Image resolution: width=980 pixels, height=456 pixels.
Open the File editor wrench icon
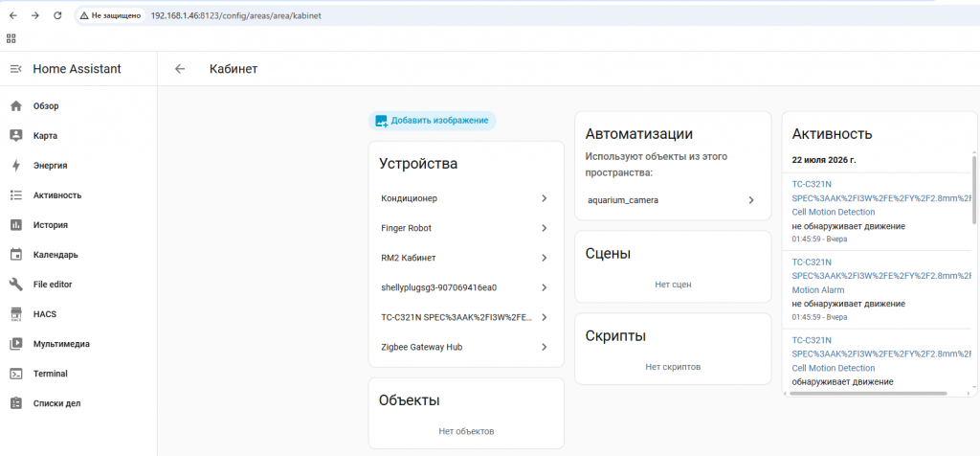click(x=16, y=285)
